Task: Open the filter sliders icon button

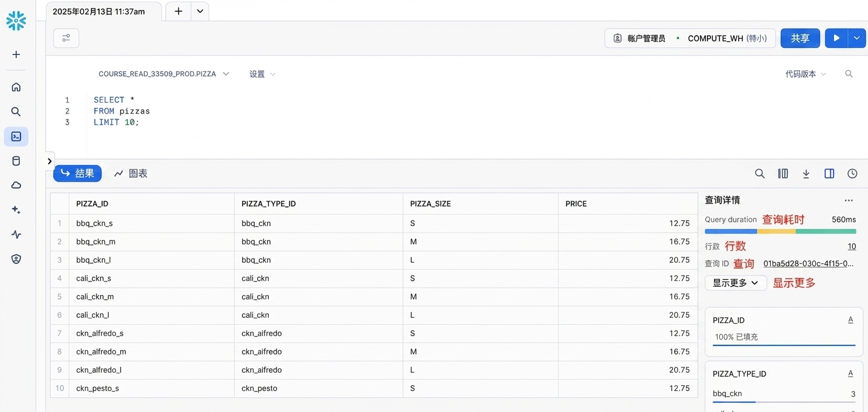Action: pos(66,38)
